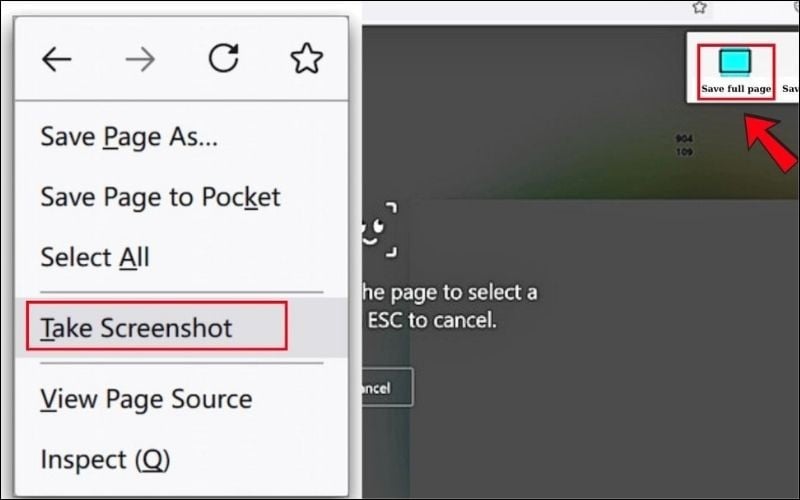Click the 904 109 dimension readout
The image size is (800, 500).
(x=684, y=145)
